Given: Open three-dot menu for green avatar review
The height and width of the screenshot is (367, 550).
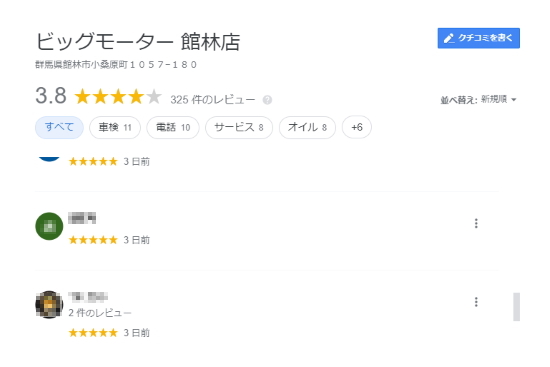Looking at the screenshot, I should pos(476,223).
